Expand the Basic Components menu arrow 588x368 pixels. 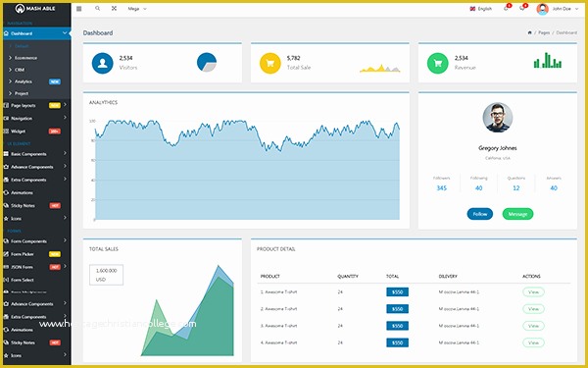coord(65,153)
